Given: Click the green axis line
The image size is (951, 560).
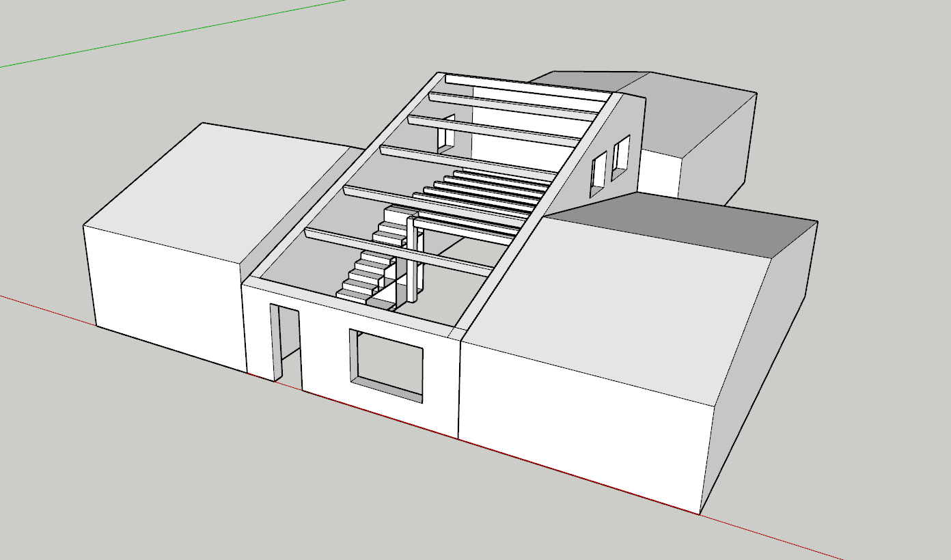Looking at the screenshot, I should pyautogui.click(x=171, y=33).
